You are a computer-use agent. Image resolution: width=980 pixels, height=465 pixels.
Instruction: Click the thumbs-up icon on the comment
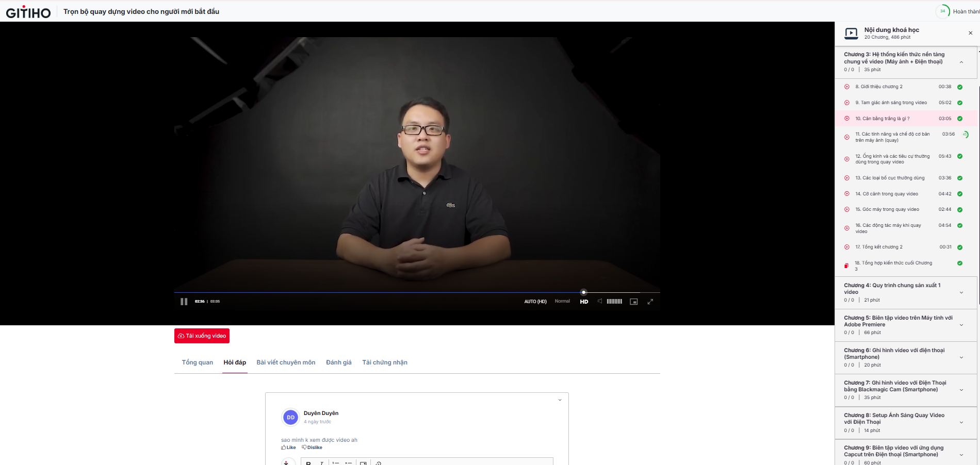tap(284, 447)
